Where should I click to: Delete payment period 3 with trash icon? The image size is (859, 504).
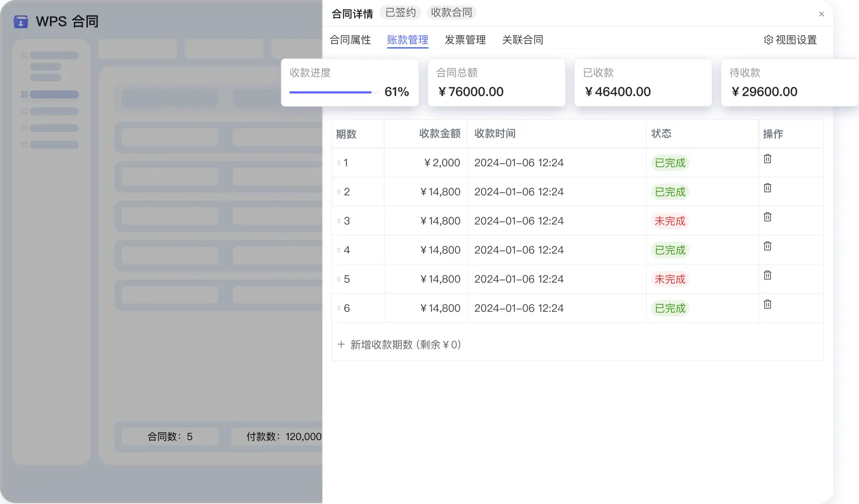767,217
